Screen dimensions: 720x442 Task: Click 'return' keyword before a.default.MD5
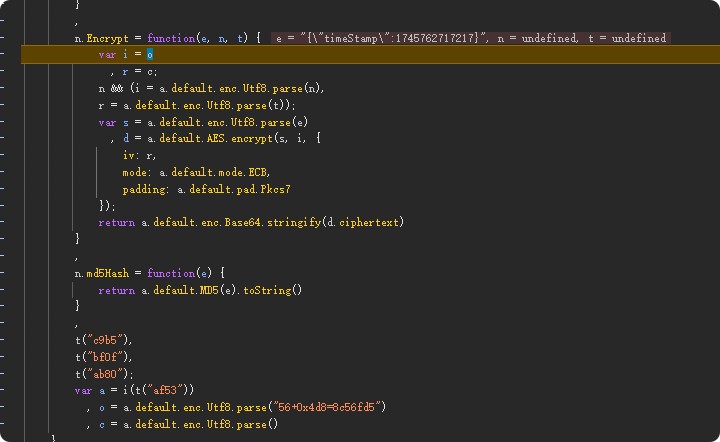117,291
